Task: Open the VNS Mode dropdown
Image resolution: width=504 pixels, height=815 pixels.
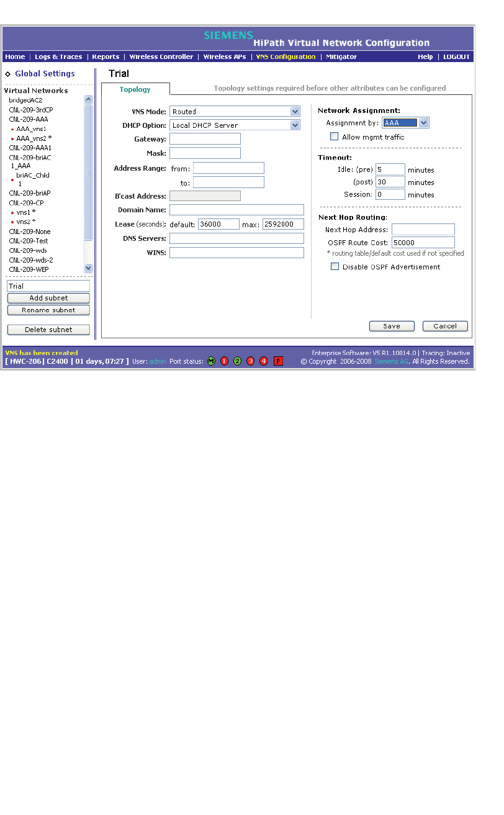Action: pyautogui.click(x=235, y=112)
